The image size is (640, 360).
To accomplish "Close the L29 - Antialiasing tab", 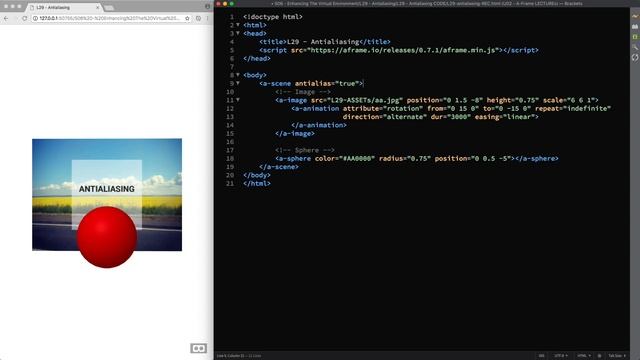I will click(98, 7).
